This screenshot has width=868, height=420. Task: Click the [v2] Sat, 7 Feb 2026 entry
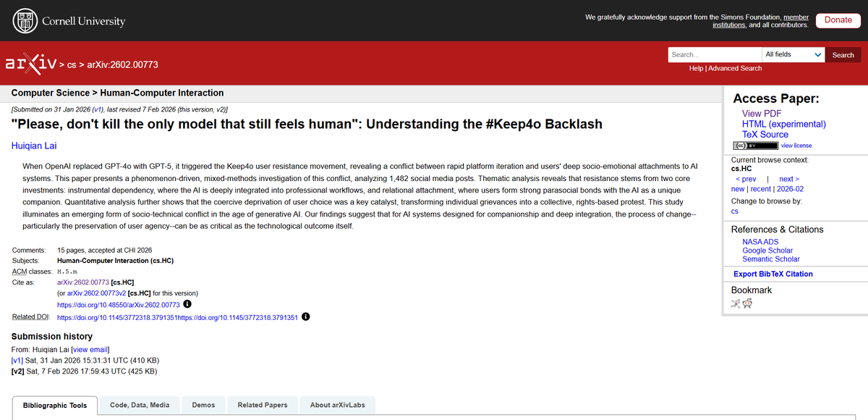[x=84, y=371]
